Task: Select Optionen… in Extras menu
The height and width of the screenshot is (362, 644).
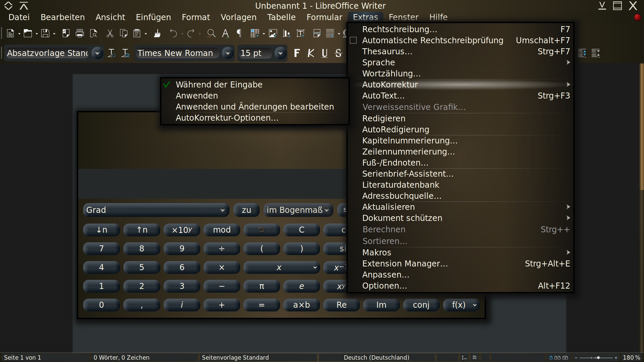Action: [461, 286]
